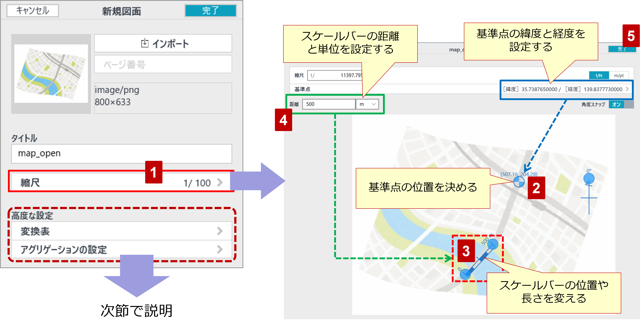The width and height of the screenshot is (644, 330).
Task: Switch the scale mode to m/pt
Action: coord(619,76)
